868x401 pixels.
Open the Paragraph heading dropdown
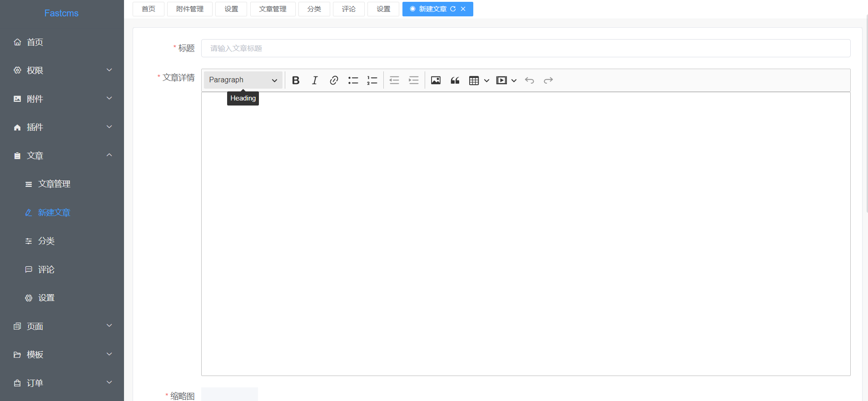click(x=243, y=80)
